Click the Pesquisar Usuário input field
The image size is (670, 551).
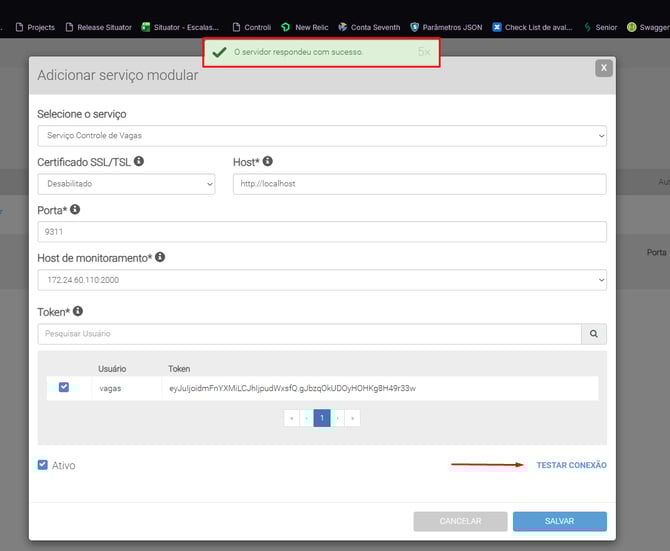(x=309, y=334)
